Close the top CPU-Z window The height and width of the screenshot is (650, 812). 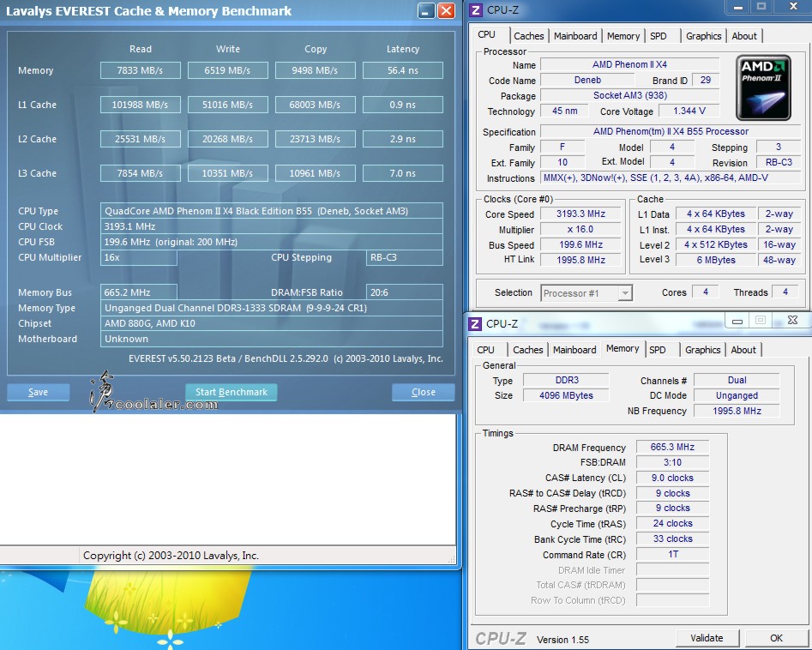(793, 7)
